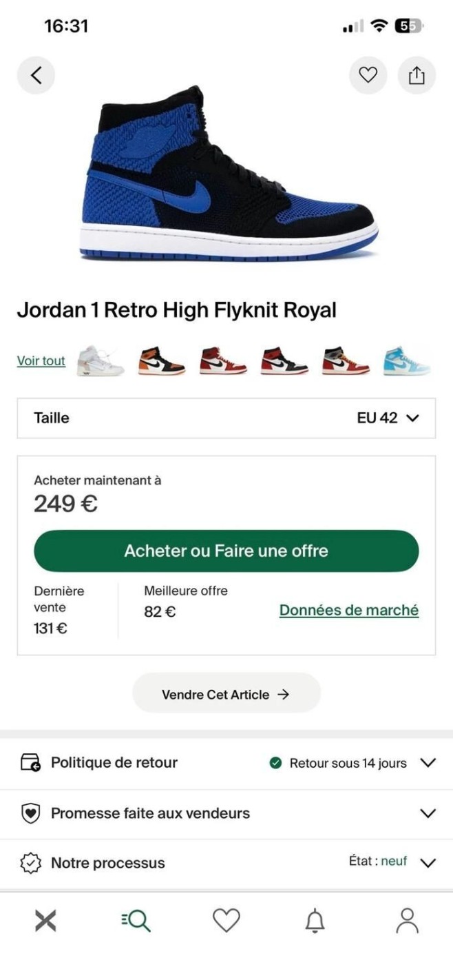Select the light blue UNC Jordan thumbnail
The image size is (453, 980).
pyautogui.click(x=407, y=360)
